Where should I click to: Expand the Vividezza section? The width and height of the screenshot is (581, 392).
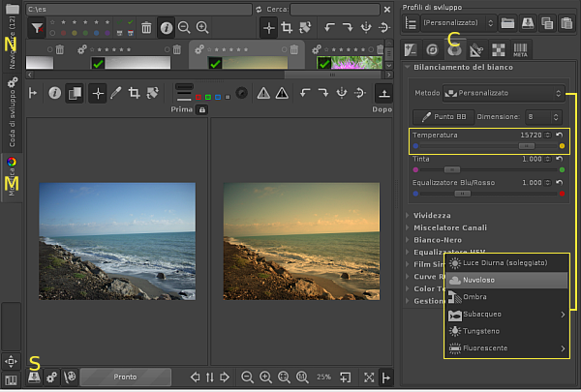[432, 215]
